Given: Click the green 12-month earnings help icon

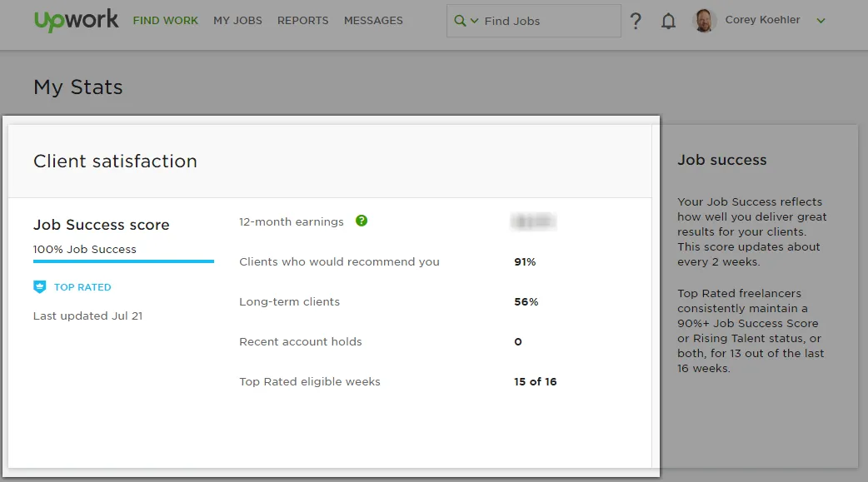Looking at the screenshot, I should click(x=362, y=221).
